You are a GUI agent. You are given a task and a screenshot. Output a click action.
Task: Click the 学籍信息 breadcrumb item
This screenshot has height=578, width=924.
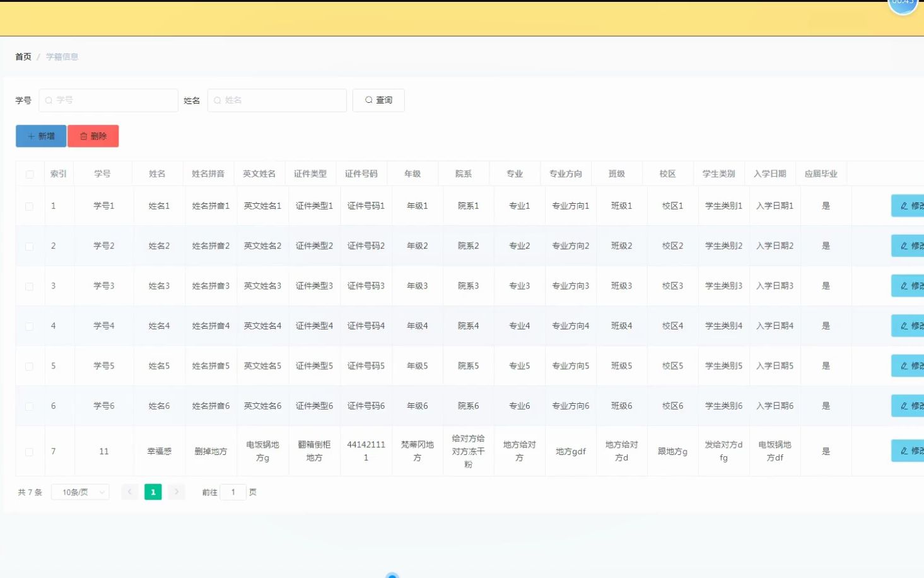[x=62, y=57]
